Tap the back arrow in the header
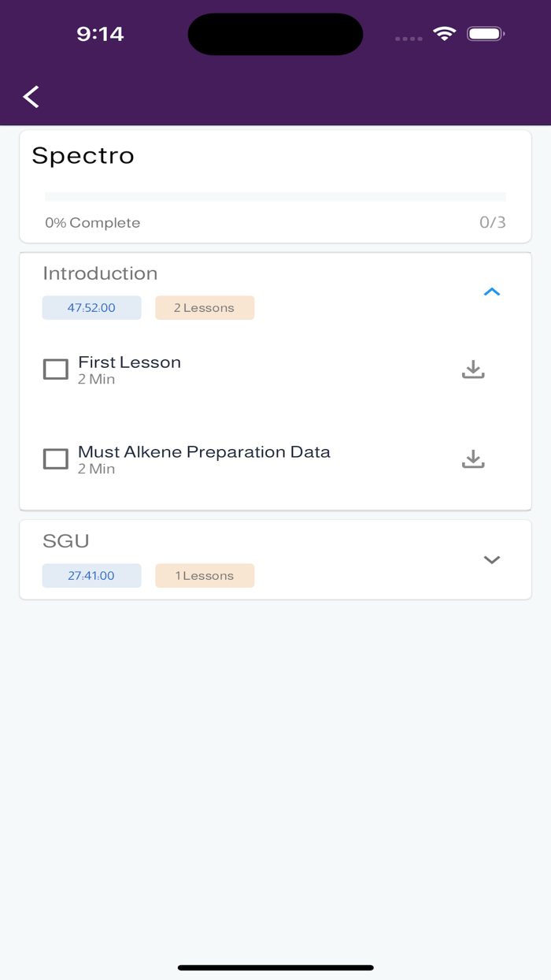Image resolution: width=551 pixels, height=980 pixels. (30, 96)
